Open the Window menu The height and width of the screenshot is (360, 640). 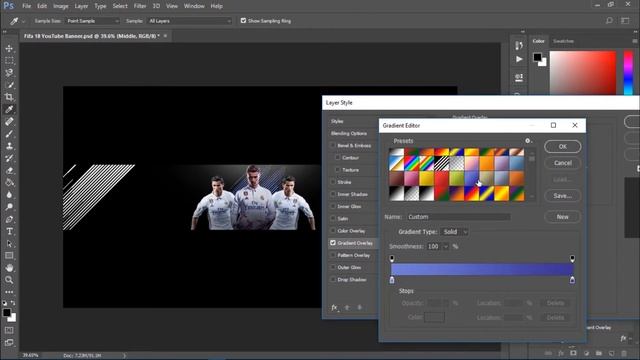pyautogui.click(x=194, y=6)
